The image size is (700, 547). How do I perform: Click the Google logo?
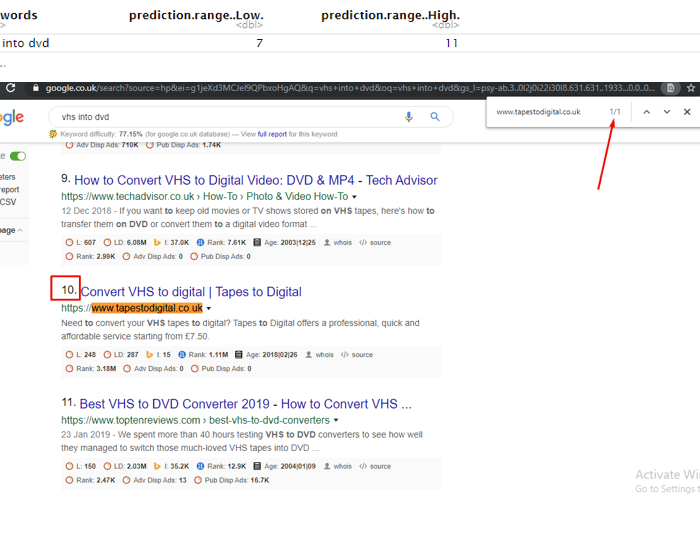click(x=12, y=118)
